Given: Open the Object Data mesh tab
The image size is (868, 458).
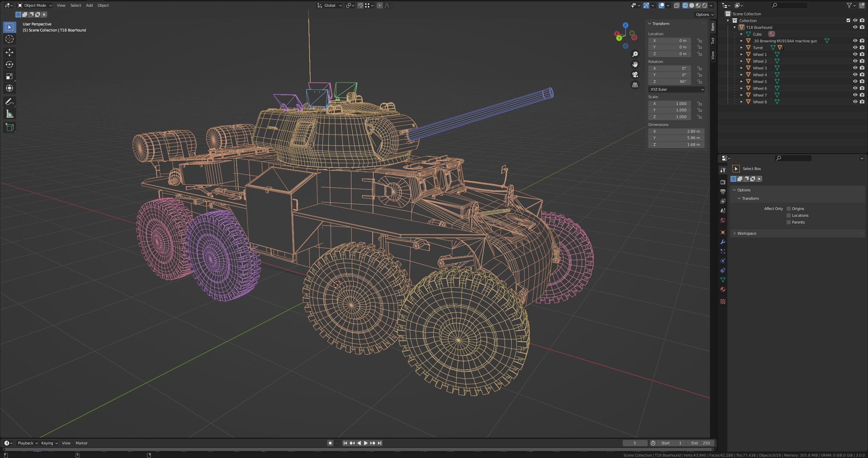Looking at the screenshot, I should click(723, 280).
